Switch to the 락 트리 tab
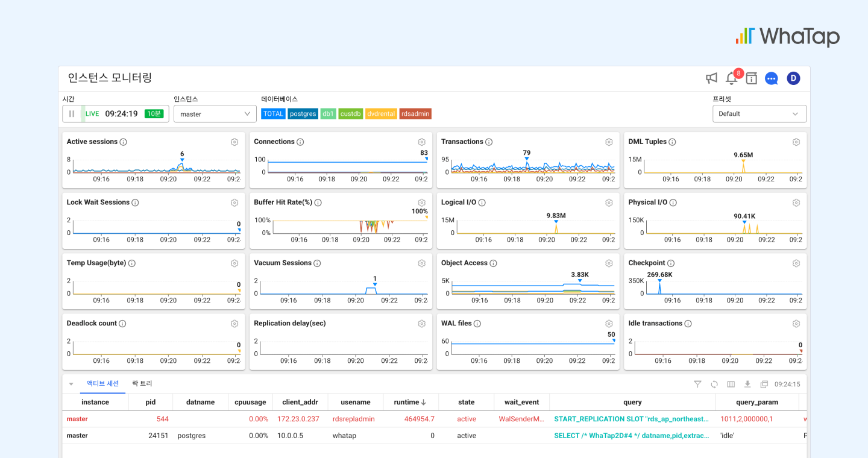Viewport: 868px width, 458px height. click(142, 384)
